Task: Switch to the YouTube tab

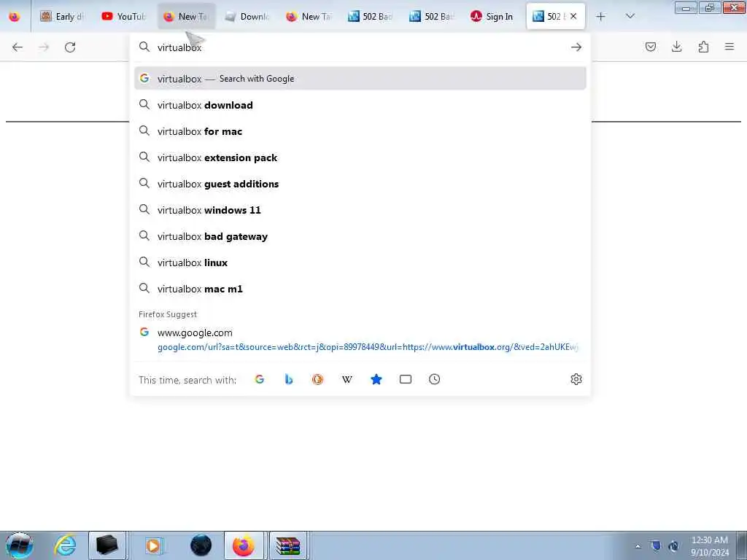Action: [x=124, y=17]
